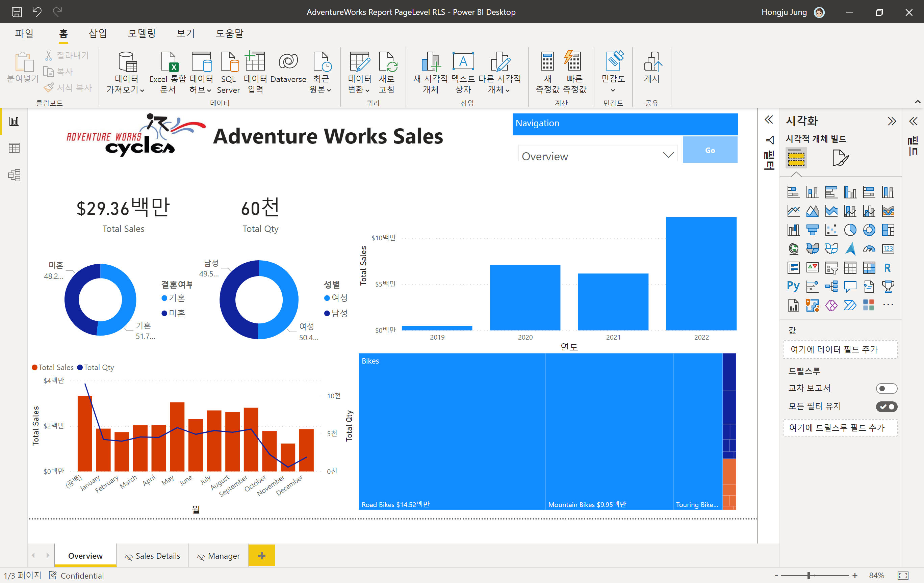Image resolution: width=924 pixels, height=583 pixels.
Task: Switch to the Sales Details page tab
Action: 153,556
